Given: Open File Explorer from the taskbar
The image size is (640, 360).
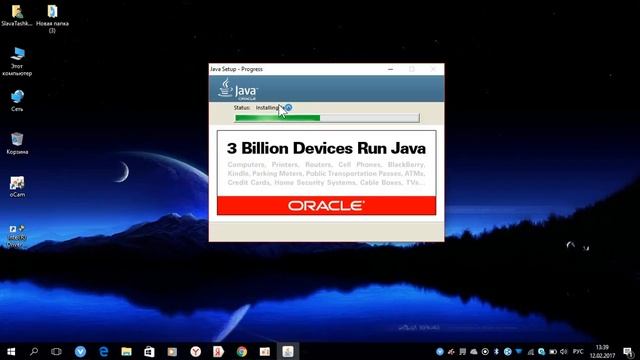Looking at the screenshot, I should 127,351.
